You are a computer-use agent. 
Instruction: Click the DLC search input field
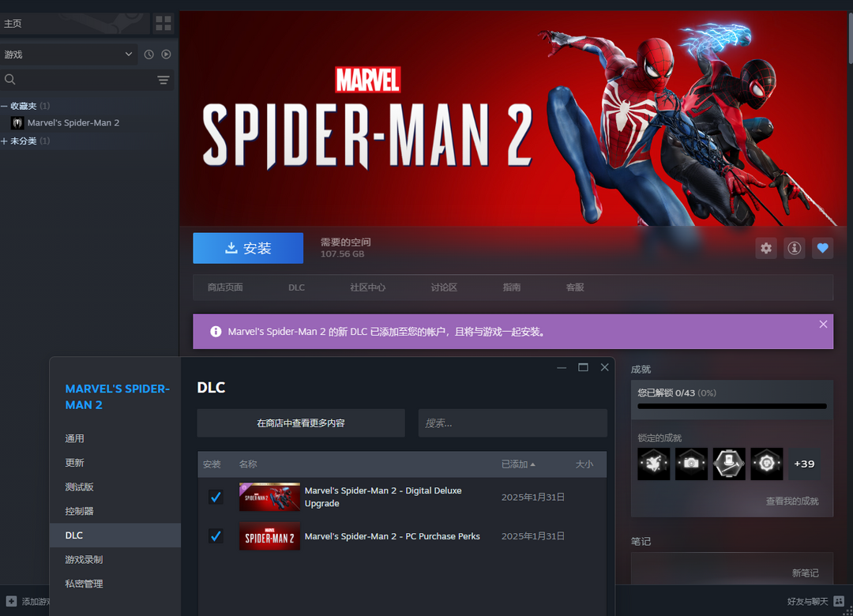512,423
